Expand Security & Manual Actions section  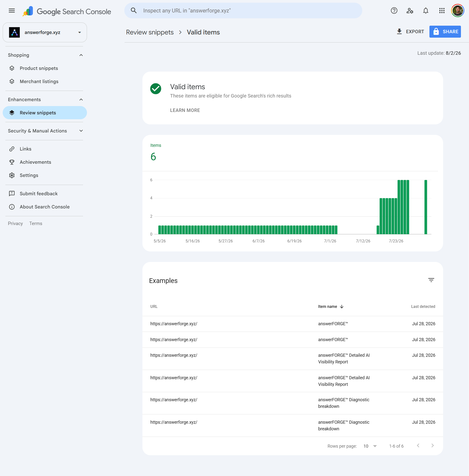(x=81, y=131)
